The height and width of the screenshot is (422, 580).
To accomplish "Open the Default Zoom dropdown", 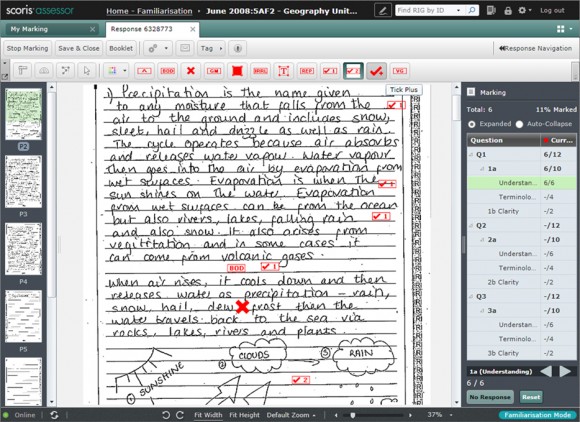I will point(291,415).
